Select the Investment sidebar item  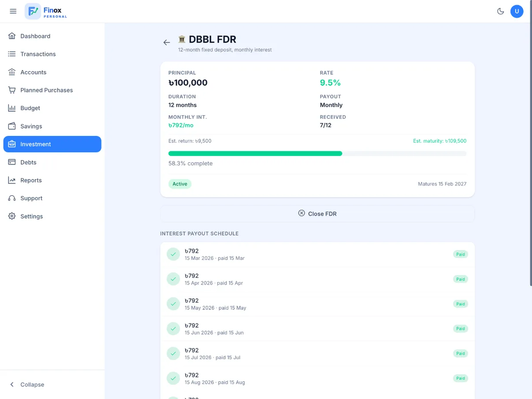52,144
